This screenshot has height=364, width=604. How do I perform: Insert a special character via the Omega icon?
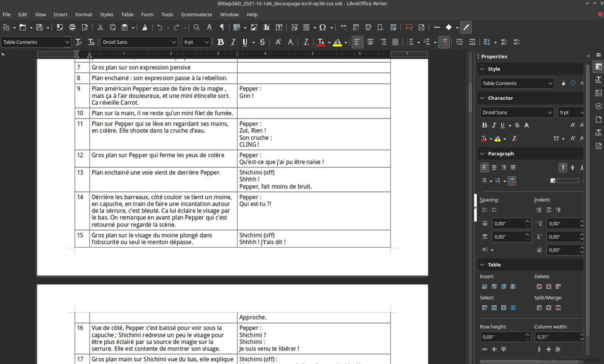[x=322, y=27]
